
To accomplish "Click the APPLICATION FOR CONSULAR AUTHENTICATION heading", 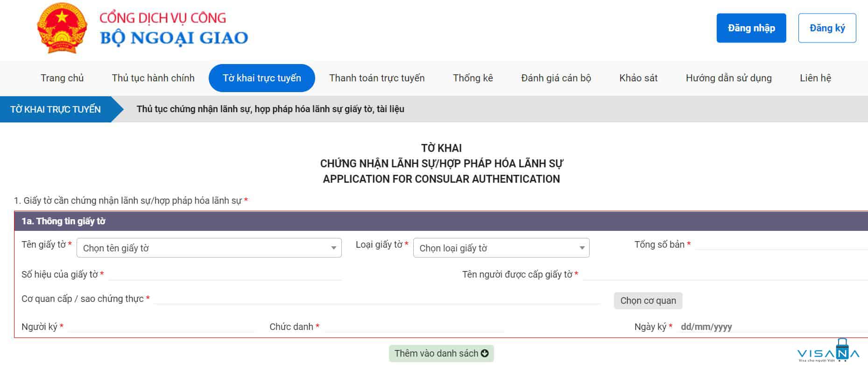I will [441, 179].
